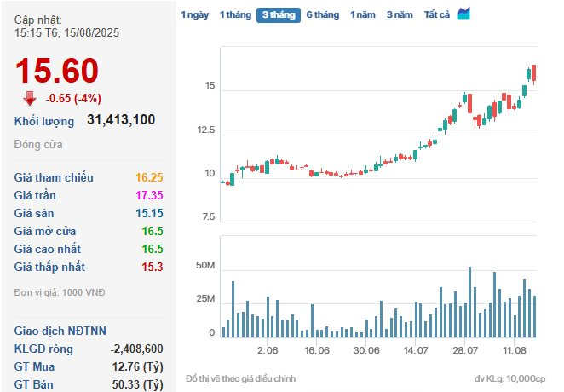Screen dimensions: 564x392
Task: Click the 14.07 date label on the axis
Action: tap(415, 350)
